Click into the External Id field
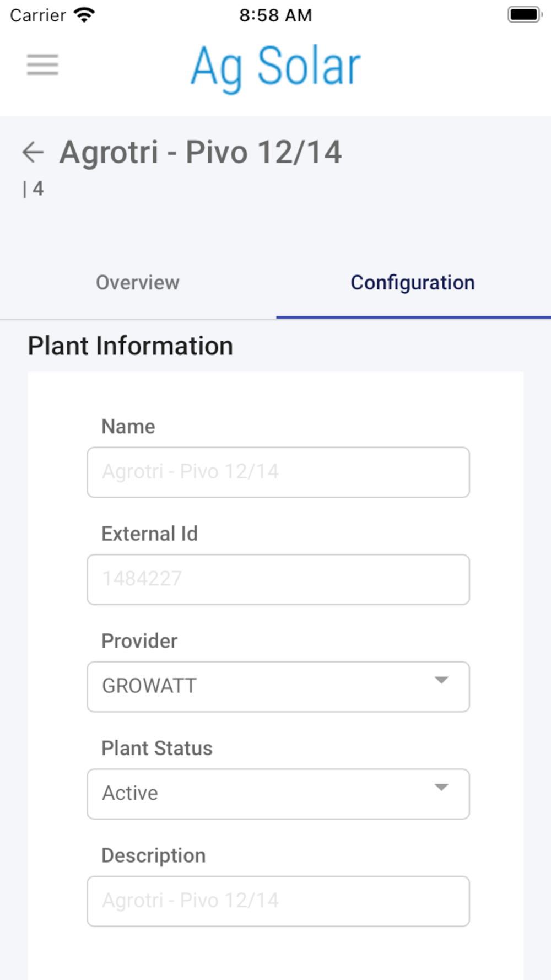 tap(278, 579)
